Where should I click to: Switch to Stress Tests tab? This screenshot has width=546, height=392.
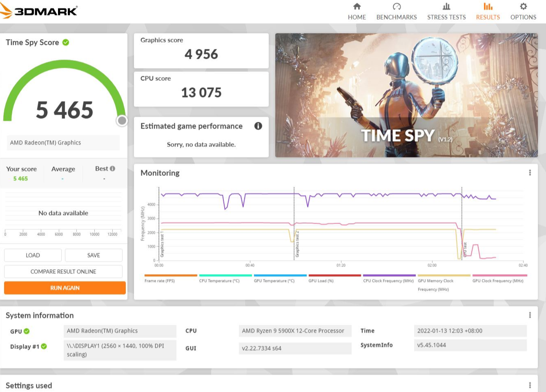pyautogui.click(x=446, y=11)
